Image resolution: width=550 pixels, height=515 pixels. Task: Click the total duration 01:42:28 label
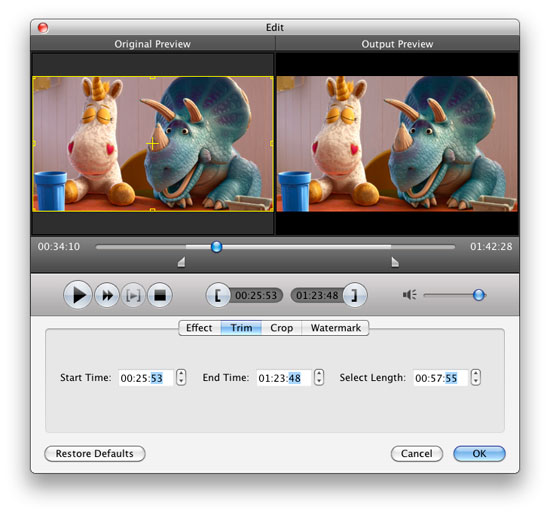click(491, 247)
